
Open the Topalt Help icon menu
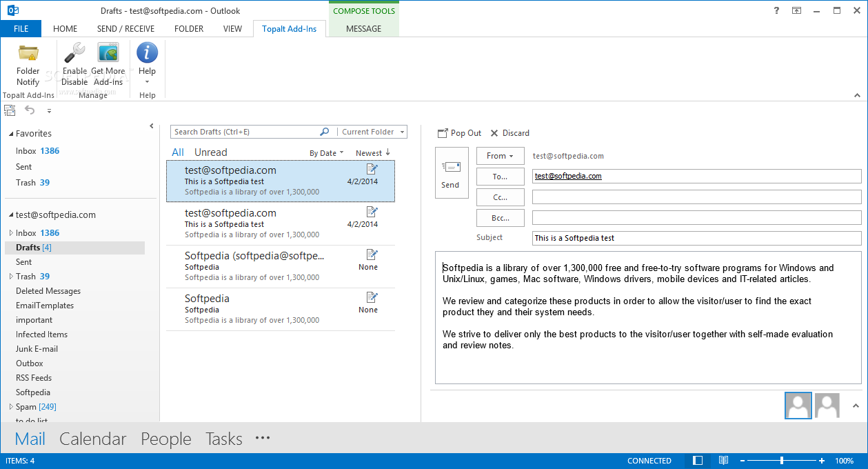pos(147,53)
